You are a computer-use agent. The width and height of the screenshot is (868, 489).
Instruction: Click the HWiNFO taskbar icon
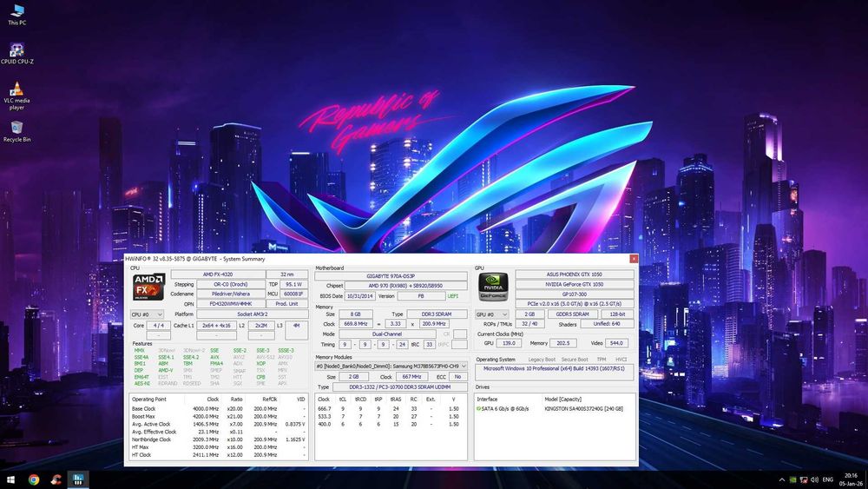78,479
